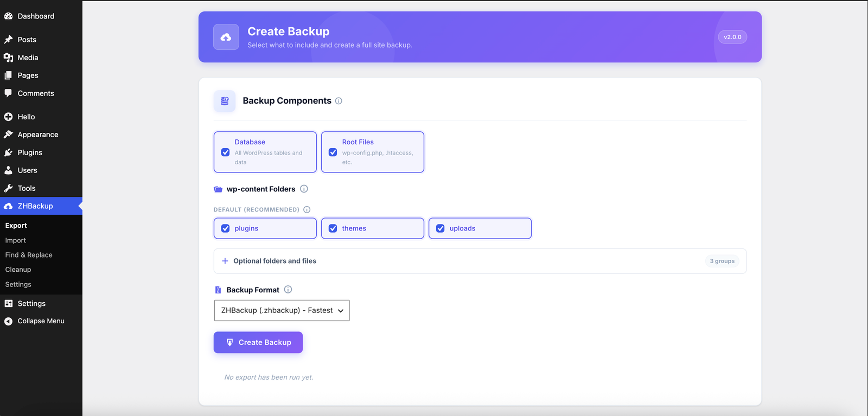This screenshot has height=416, width=868.
Task: Open the Hello menu item
Action: [41, 117]
